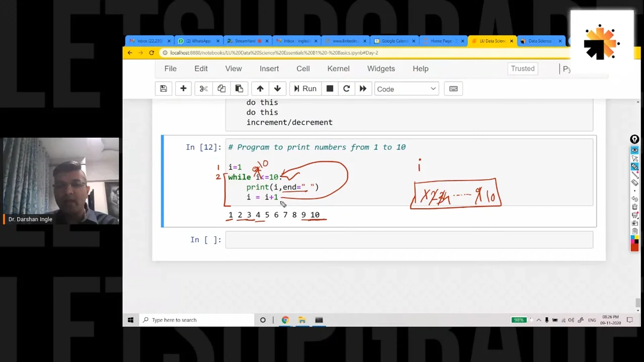The width and height of the screenshot is (644, 362).
Task: Open the Windows Start menu
Action: pyautogui.click(x=130, y=320)
